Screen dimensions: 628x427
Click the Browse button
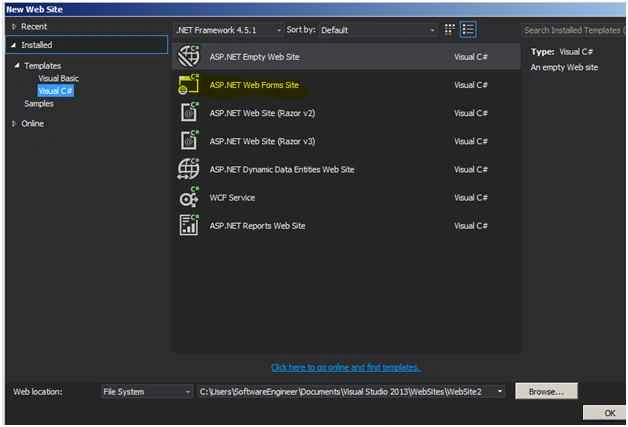point(546,391)
